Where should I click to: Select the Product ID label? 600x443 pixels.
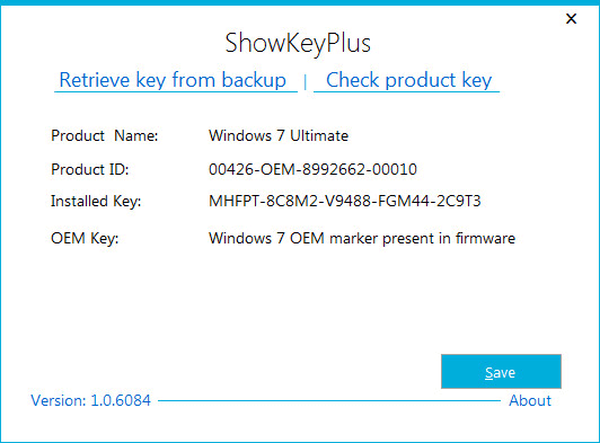tap(91, 168)
